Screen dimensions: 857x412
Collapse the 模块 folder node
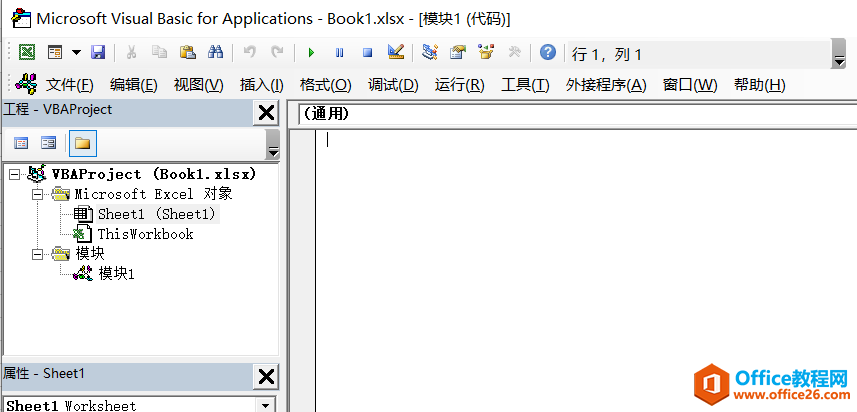pos(37,254)
